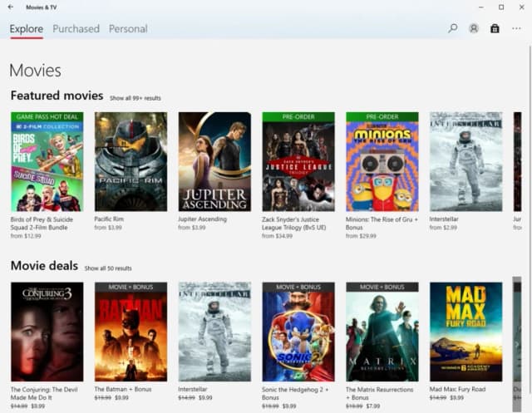Open Minions: The Rise of Gru poster
532x413 pixels.
click(382, 162)
